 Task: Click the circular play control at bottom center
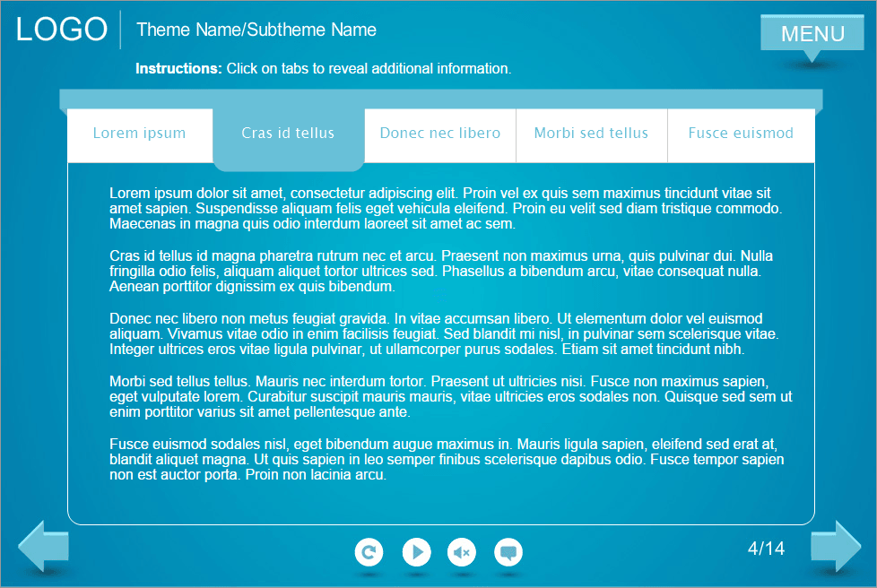tap(416, 552)
